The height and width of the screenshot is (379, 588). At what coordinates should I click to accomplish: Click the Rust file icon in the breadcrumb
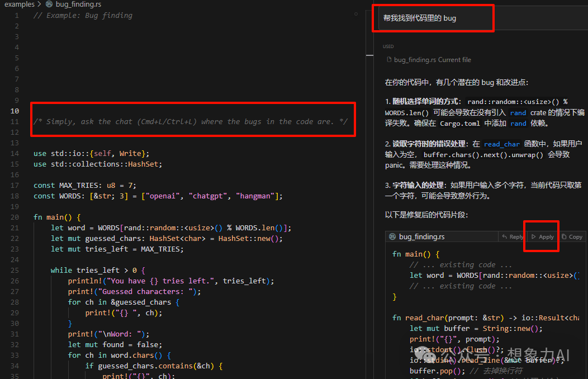49,4
